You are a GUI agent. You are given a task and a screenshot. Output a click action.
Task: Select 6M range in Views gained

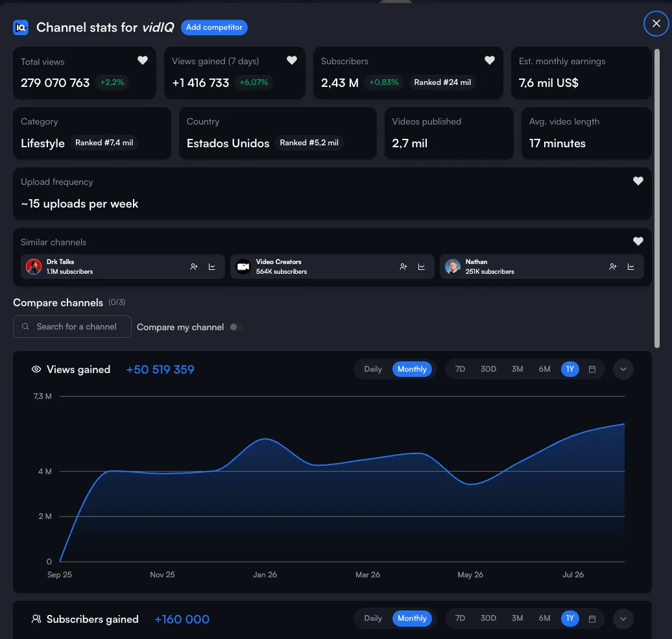click(x=544, y=369)
